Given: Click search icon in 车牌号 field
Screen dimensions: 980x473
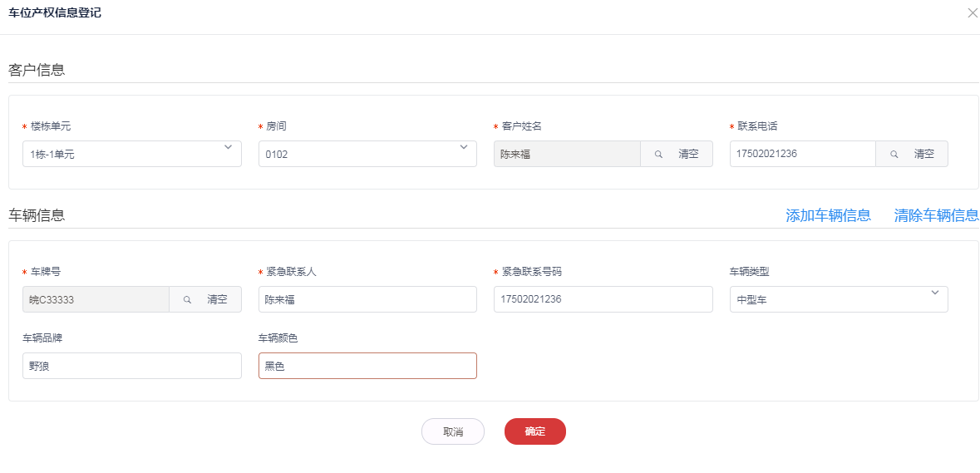Looking at the screenshot, I should click(188, 299).
